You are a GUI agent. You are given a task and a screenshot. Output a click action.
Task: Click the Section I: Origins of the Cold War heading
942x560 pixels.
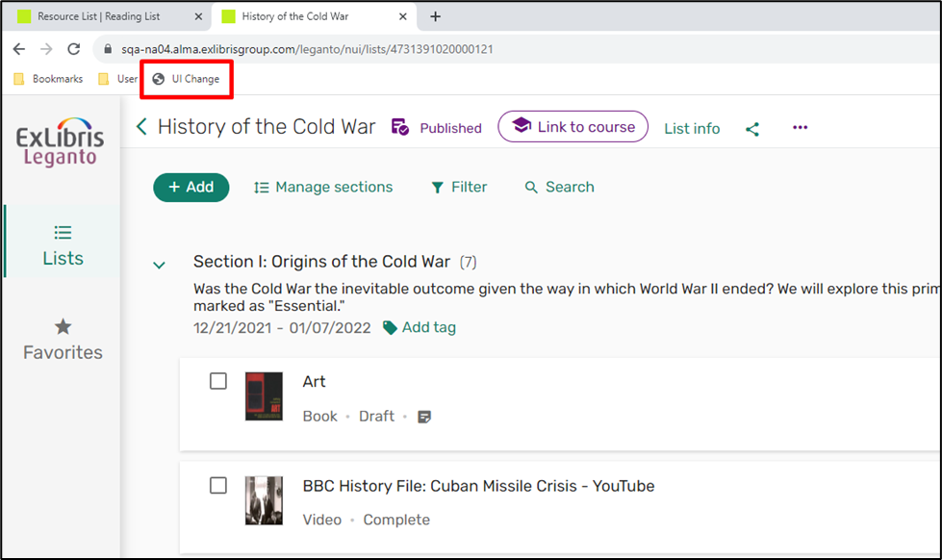point(321,262)
